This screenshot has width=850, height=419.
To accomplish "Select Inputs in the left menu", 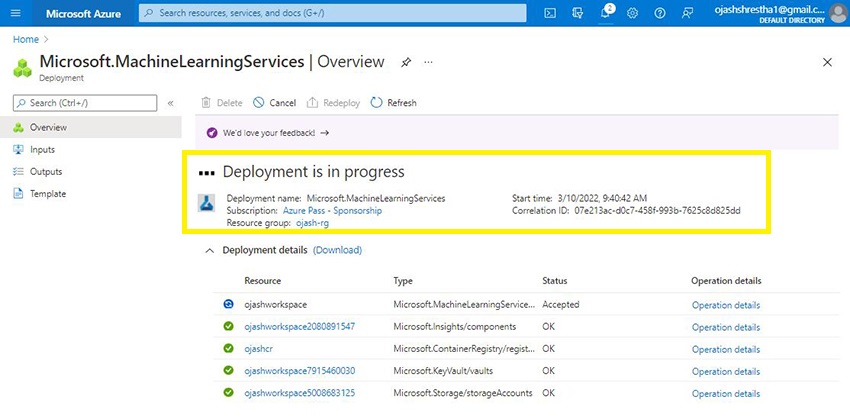I will click(42, 150).
